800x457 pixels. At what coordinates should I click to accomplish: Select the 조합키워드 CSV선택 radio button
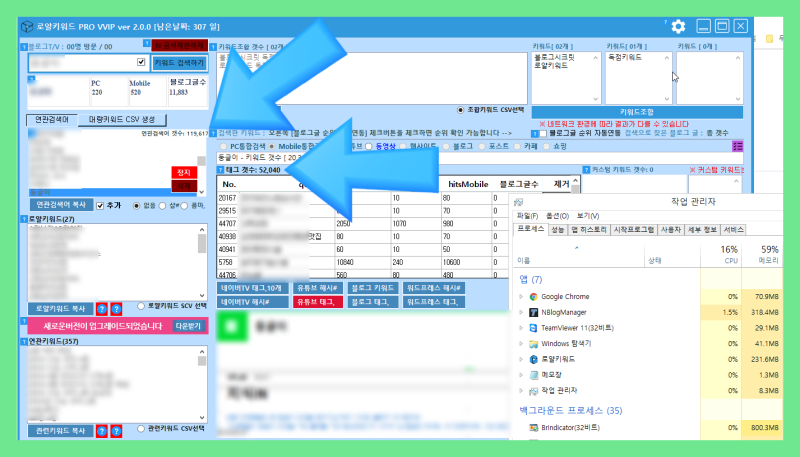click(460, 110)
